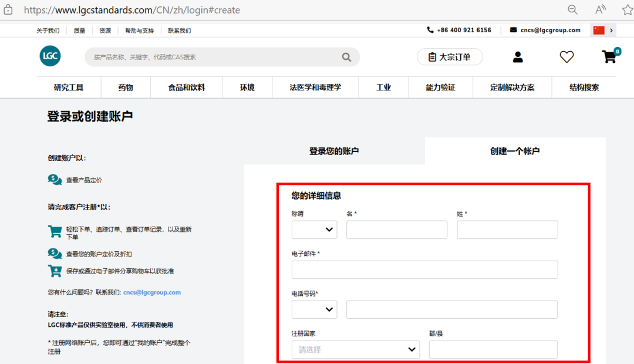
Task: Open the 称谓 title dropdown
Action: point(314,230)
